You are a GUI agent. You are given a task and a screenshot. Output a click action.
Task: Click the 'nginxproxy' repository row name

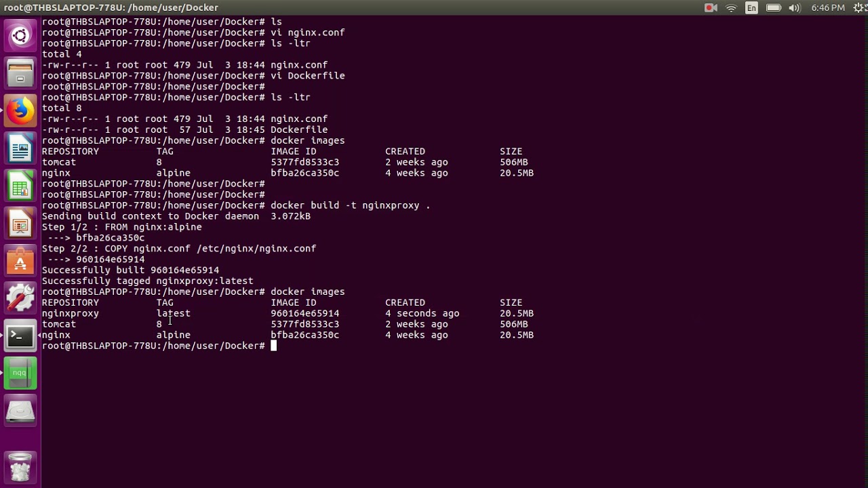click(x=71, y=313)
